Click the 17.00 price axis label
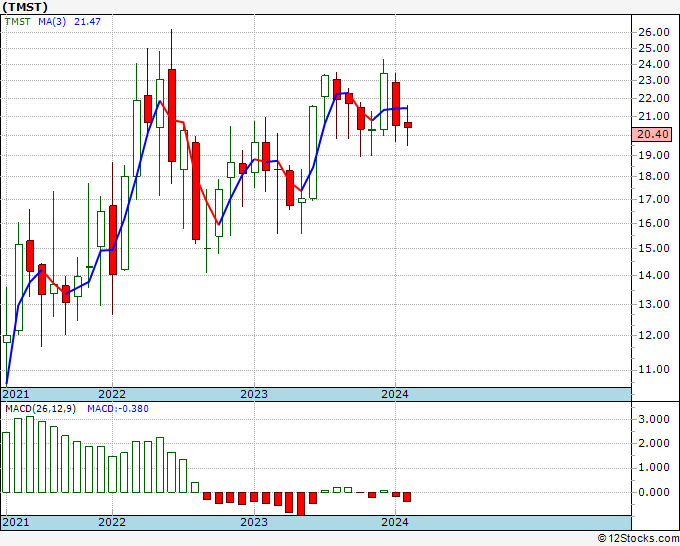Screen dimensions: 680x546 [x=654, y=199]
